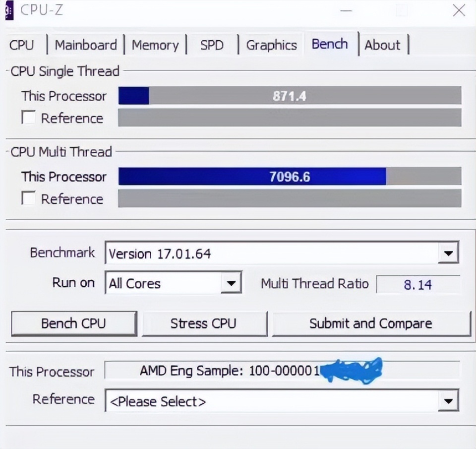This screenshot has width=476, height=449.
Task: Click Submit and Compare button
Action: pos(371,324)
